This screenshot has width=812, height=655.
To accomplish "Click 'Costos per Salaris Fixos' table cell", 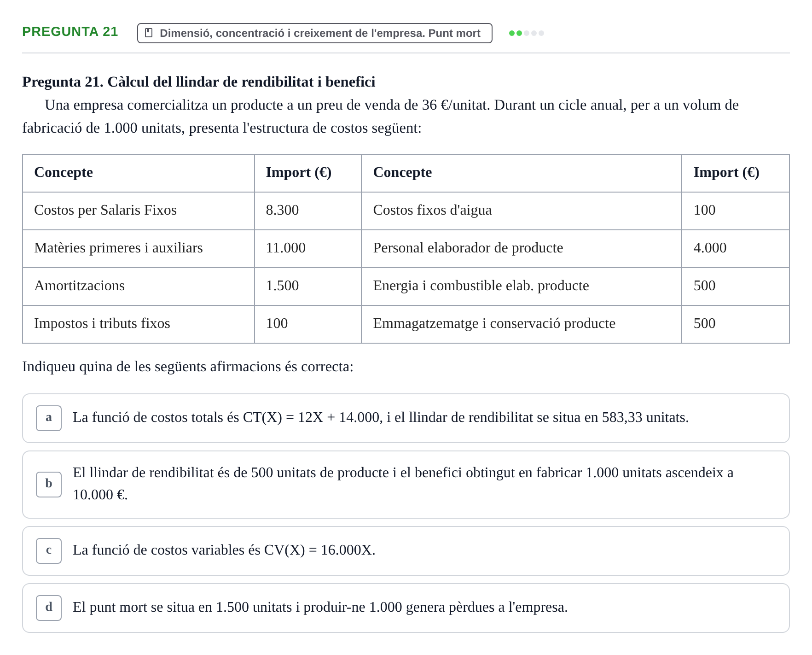I will point(139,211).
